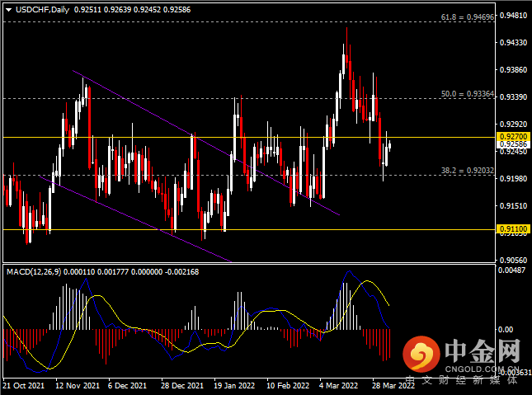Click the USDCHF,Daily symbol label
The image size is (532, 395).
42,10
